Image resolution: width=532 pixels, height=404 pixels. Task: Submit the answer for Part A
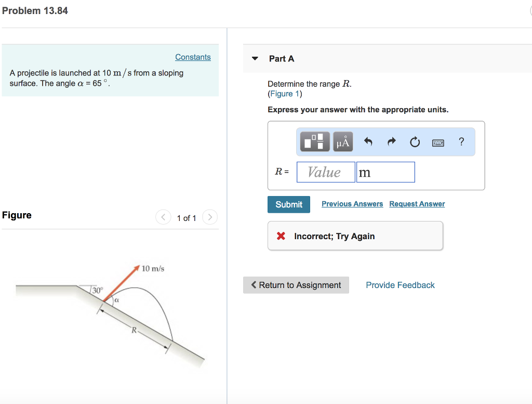pyautogui.click(x=288, y=204)
